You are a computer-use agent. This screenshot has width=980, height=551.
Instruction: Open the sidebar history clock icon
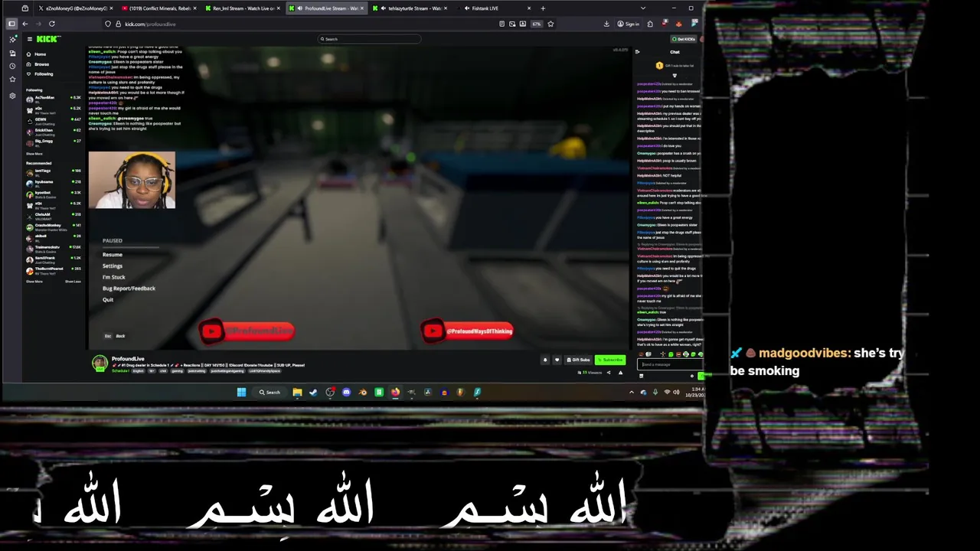pyautogui.click(x=12, y=66)
